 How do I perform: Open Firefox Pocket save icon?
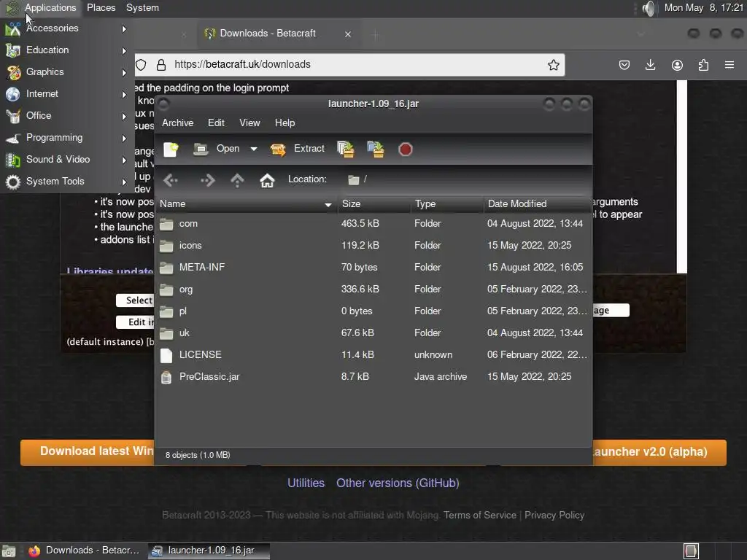pos(624,65)
